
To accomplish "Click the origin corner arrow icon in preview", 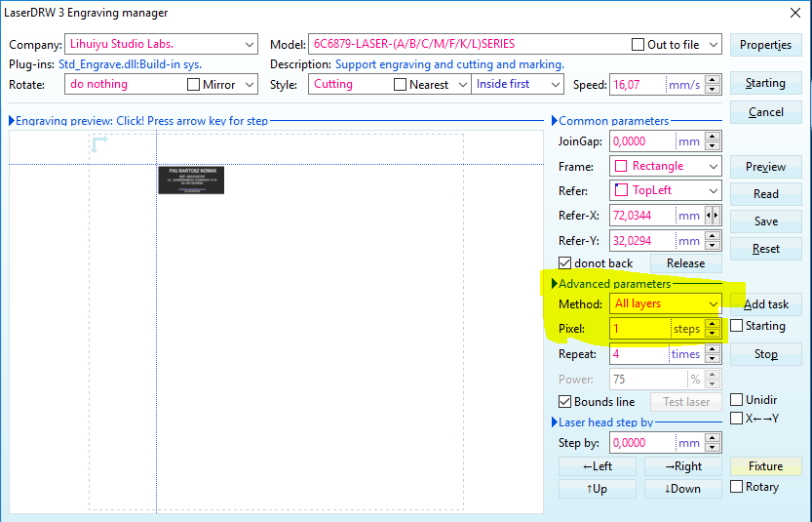I will 99,144.
